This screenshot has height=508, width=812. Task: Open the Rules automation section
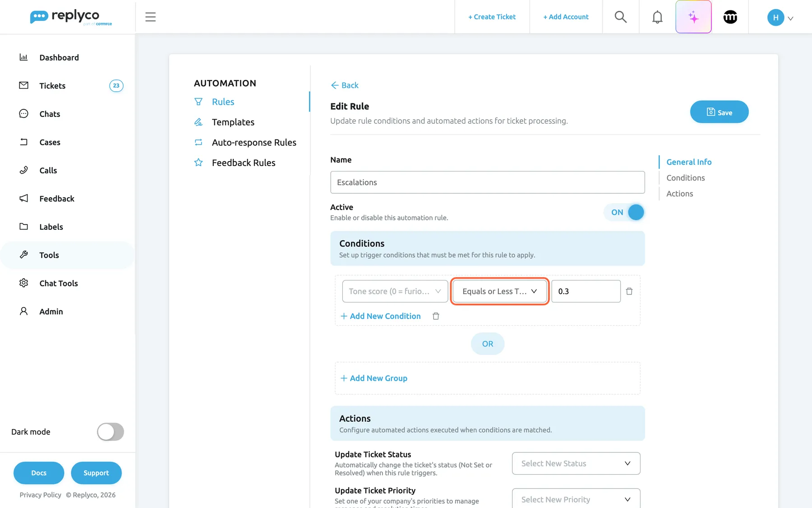223,102
